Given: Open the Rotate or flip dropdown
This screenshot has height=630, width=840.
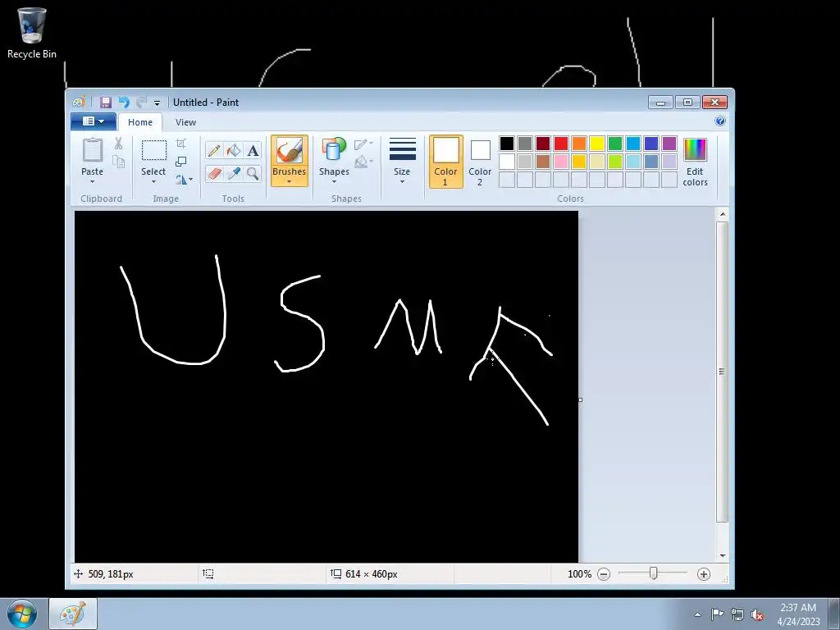Looking at the screenshot, I should [x=184, y=180].
